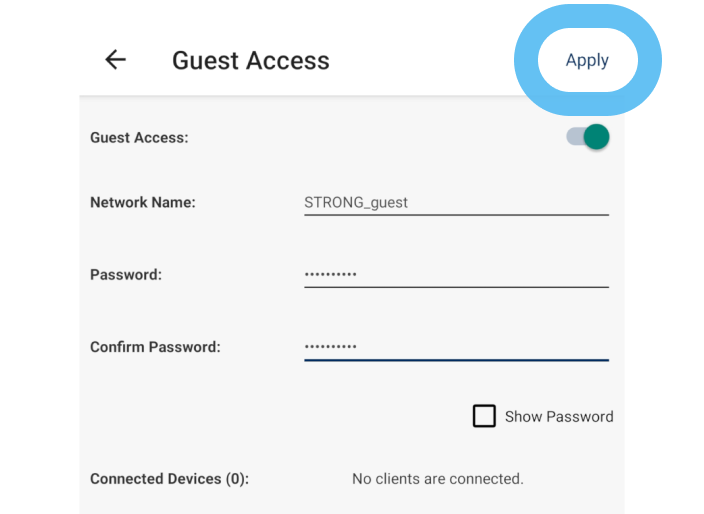Viewport: 704px width, 514px height.
Task: Click the 'Network Name:' label
Action: [143, 202]
